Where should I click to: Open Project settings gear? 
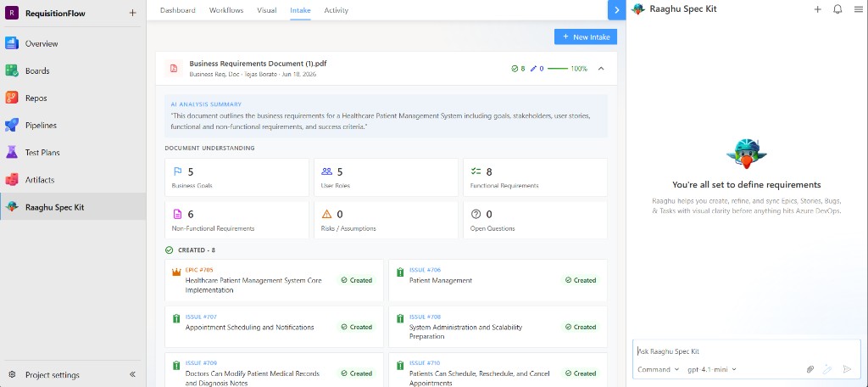(12, 375)
